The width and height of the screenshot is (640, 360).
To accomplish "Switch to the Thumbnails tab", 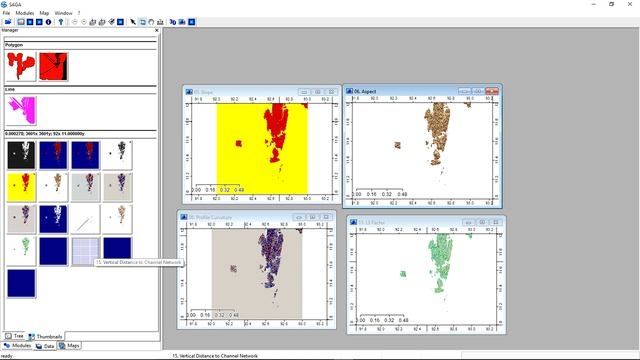I will point(45,336).
